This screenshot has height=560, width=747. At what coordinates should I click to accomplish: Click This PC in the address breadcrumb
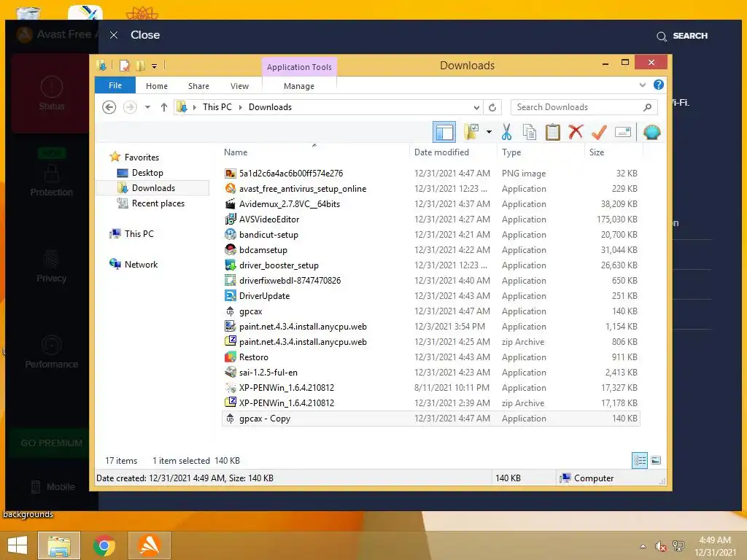pyautogui.click(x=217, y=107)
